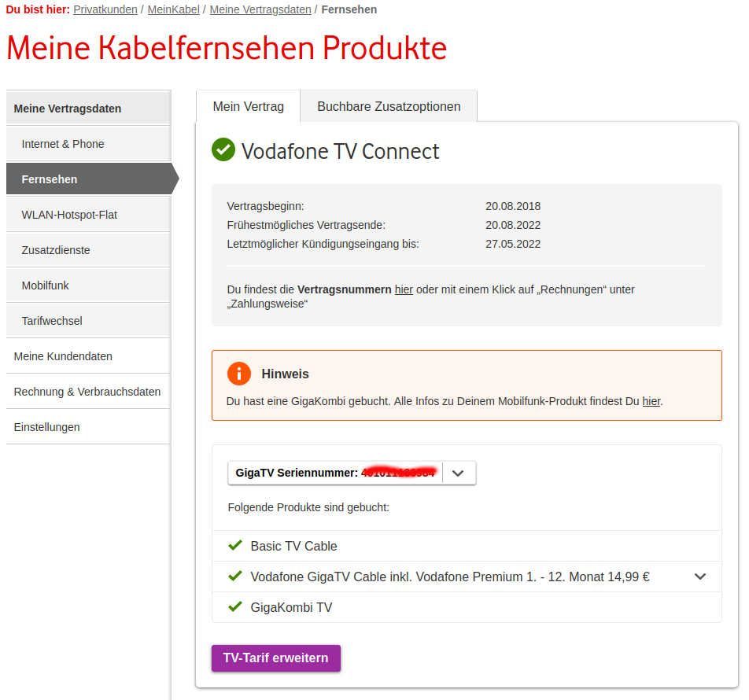Select WLAN-Hotspot-Flat in the sidebar
This screenshot has width=749, height=700.
point(69,215)
